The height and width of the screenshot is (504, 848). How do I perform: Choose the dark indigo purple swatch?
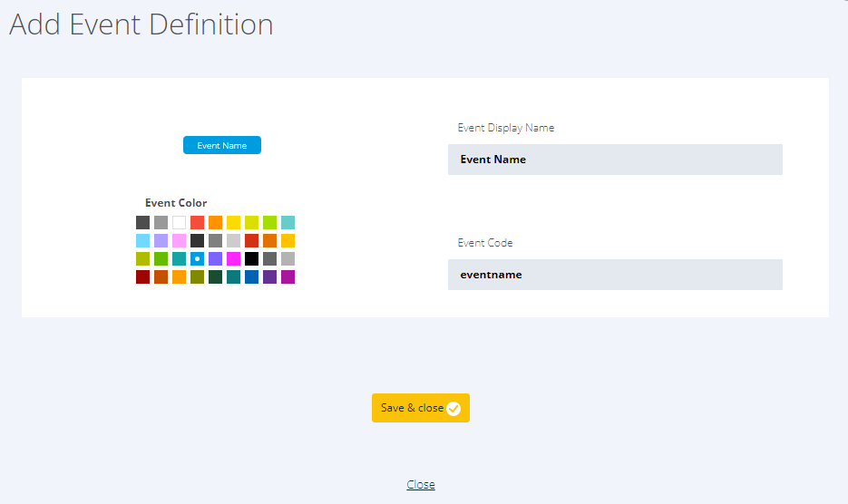tap(270, 276)
